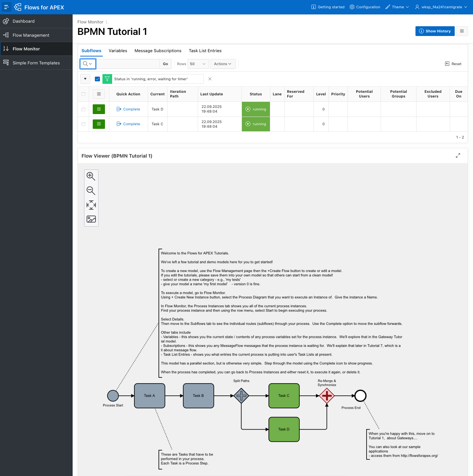The height and width of the screenshot is (476, 473).
Task: Click the green filter funnel icon
Action: pos(107,79)
